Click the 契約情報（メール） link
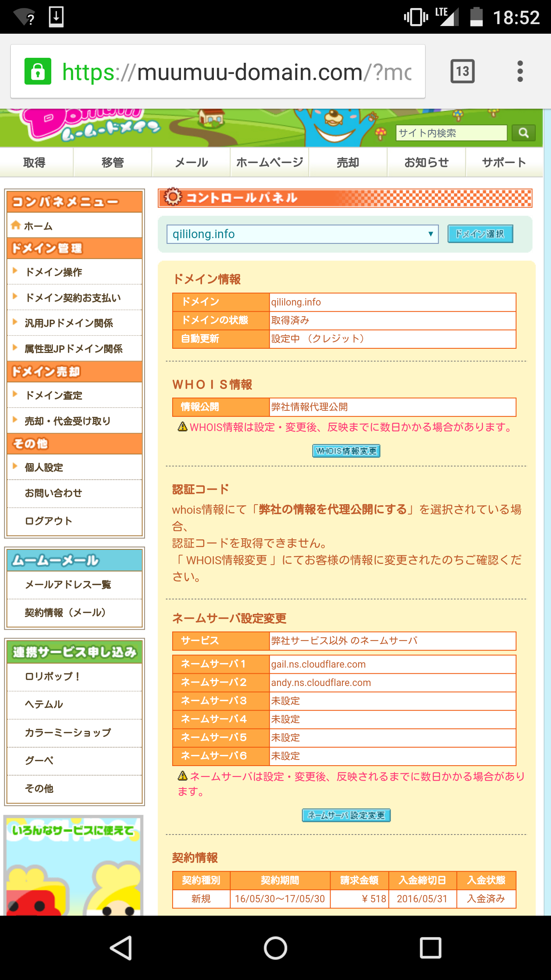 65,612
